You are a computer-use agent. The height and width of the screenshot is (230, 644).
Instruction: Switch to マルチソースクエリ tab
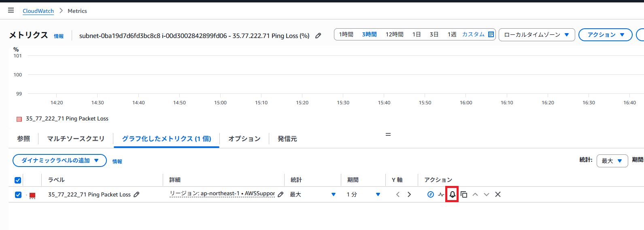click(x=76, y=139)
